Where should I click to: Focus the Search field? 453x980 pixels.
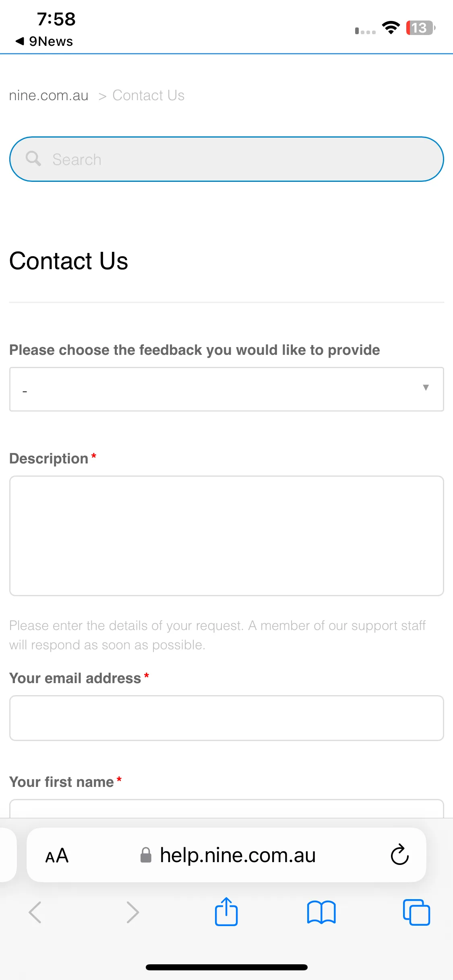(227, 159)
